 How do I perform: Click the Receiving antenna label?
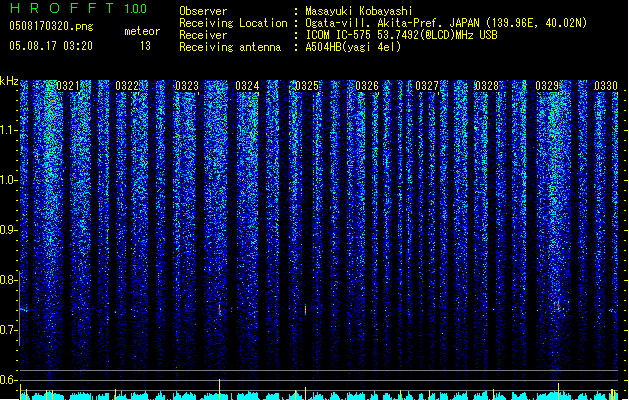coord(230,47)
